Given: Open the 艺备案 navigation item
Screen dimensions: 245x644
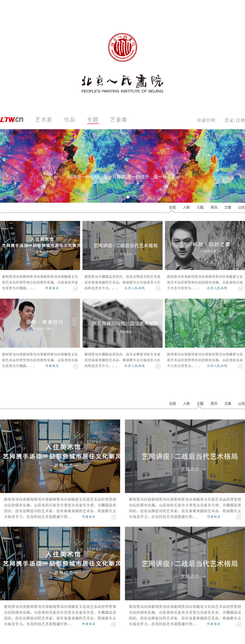Looking at the screenshot, I should pos(118,120).
